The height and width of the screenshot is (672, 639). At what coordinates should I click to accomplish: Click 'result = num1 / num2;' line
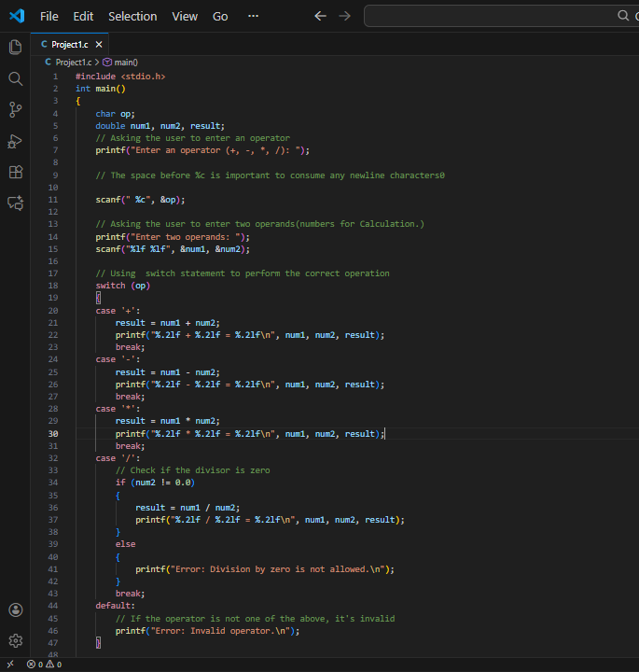coord(188,508)
